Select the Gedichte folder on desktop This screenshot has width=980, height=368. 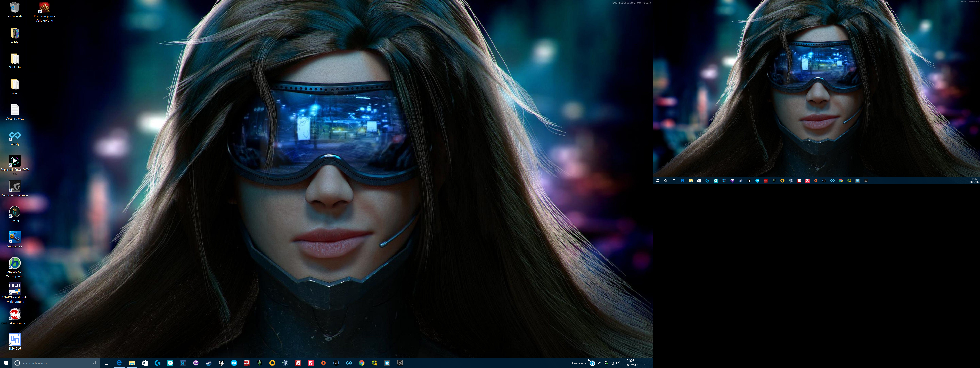pyautogui.click(x=14, y=61)
